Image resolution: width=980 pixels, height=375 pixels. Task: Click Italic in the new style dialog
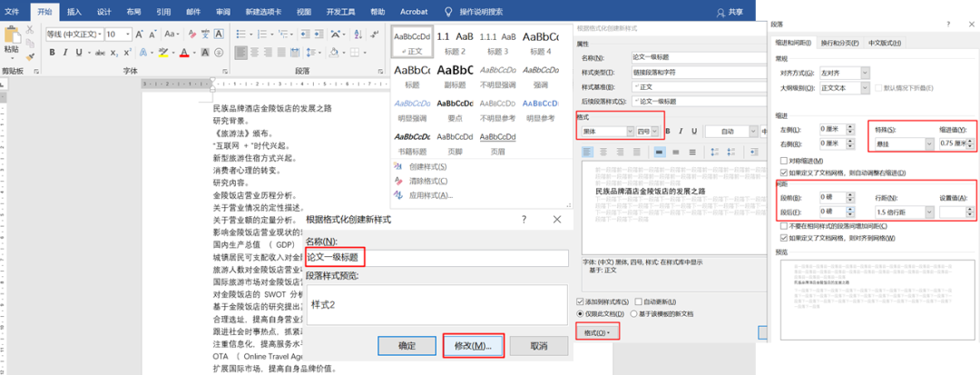point(681,132)
